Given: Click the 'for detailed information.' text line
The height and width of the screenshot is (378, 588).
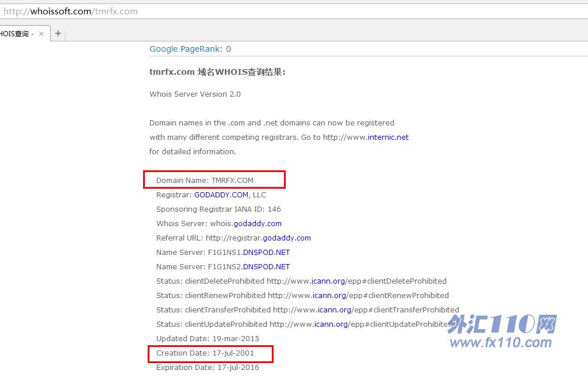Looking at the screenshot, I should pos(193,152).
